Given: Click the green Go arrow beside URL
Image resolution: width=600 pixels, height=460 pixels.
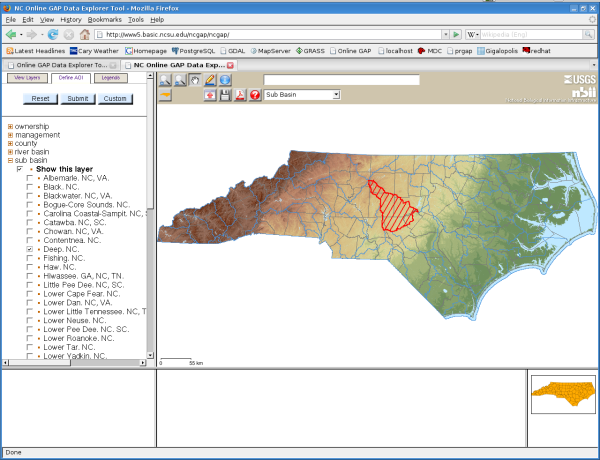Looking at the screenshot, I should [456, 34].
